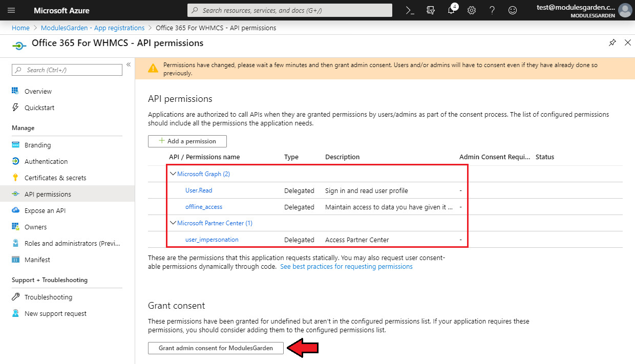Focus the top resource search box
The image size is (635, 364).
point(290,10)
